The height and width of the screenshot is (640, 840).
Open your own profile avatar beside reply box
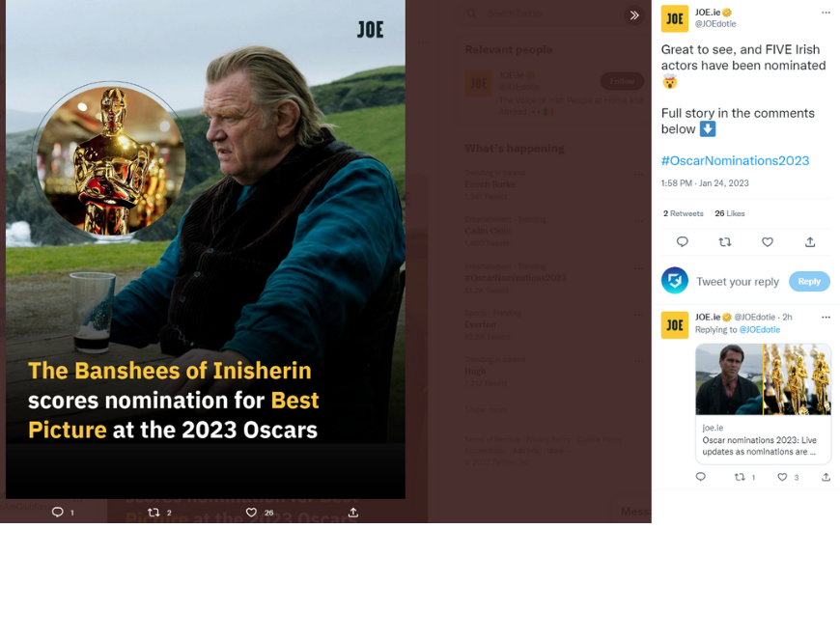click(x=675, y=281)
